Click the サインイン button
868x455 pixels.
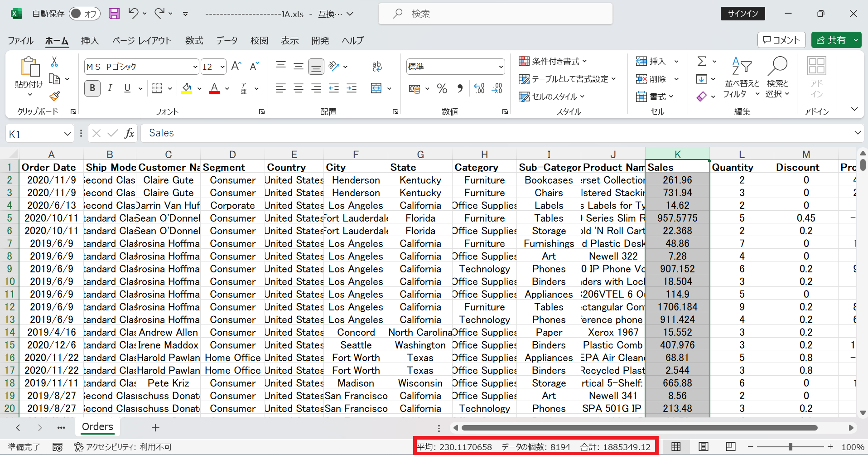click(743, 14)
